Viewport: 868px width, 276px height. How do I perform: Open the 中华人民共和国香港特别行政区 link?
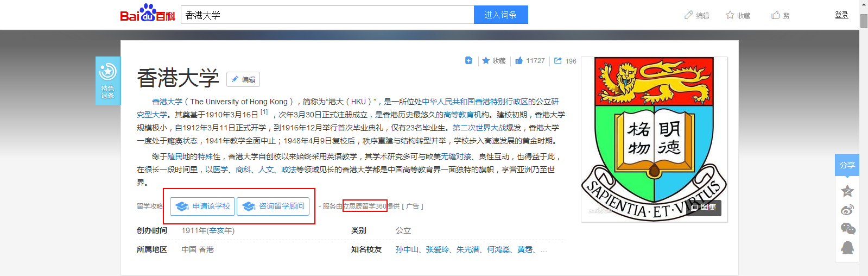coord(475,102)
